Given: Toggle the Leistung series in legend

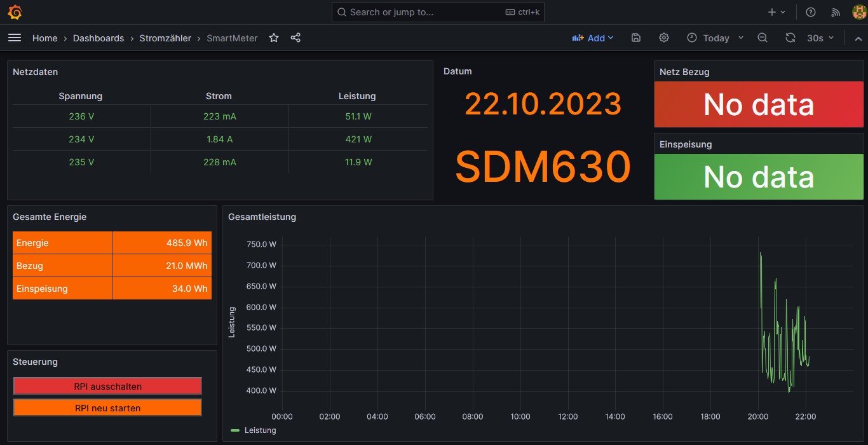Looking at the screenshot, I should tap(260, 430).
